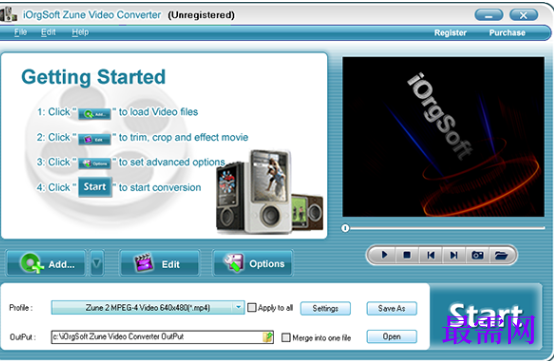This screenshot has width=554, height=361.
Task: Browse for an output folder via the folder icon
Action: click(x=268, y=337)
